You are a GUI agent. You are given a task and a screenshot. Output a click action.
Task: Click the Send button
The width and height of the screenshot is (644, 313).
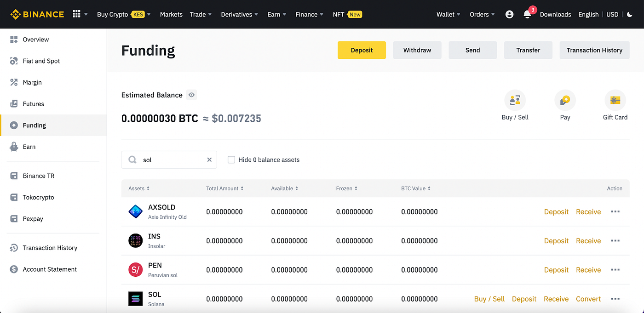pyautogui.click(x=472, y=50)
